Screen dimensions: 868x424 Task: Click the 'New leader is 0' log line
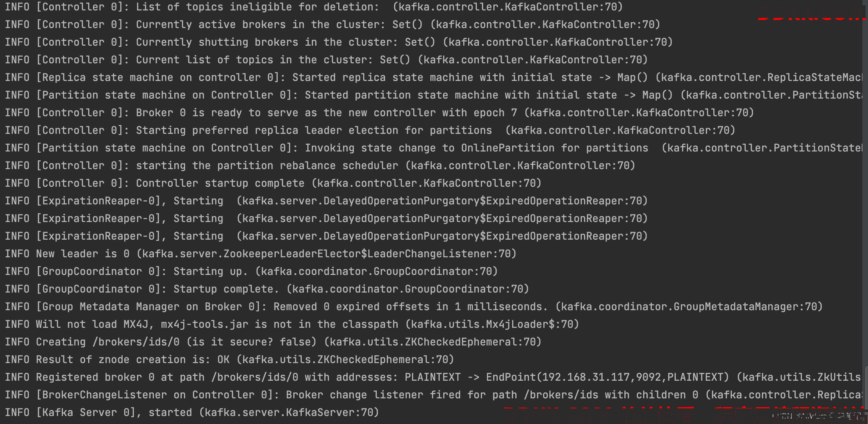pyautogui.click(x=260, y=254)
